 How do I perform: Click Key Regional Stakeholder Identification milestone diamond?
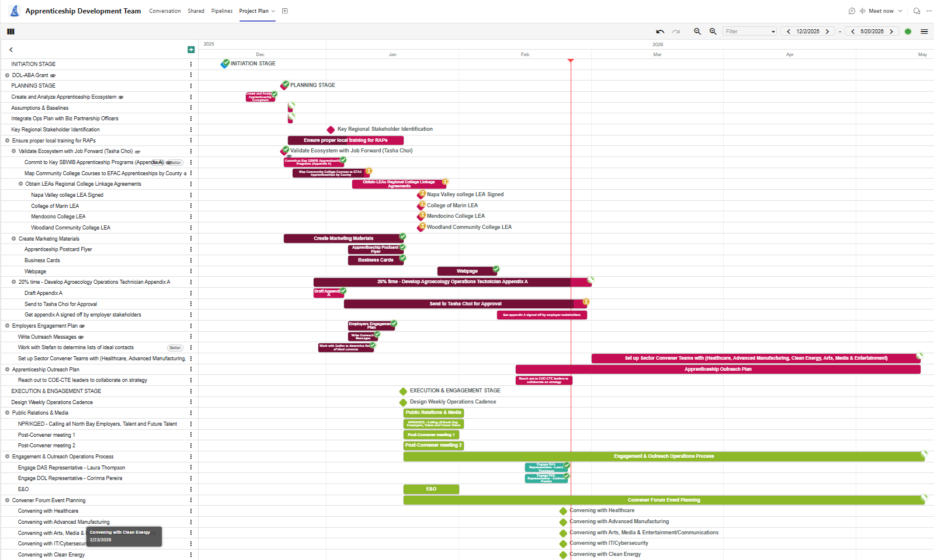tap(331, 130)
